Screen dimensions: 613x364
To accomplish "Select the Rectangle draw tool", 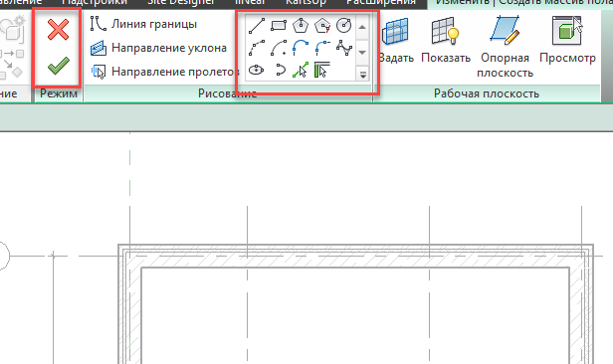I will pos(279,26).
